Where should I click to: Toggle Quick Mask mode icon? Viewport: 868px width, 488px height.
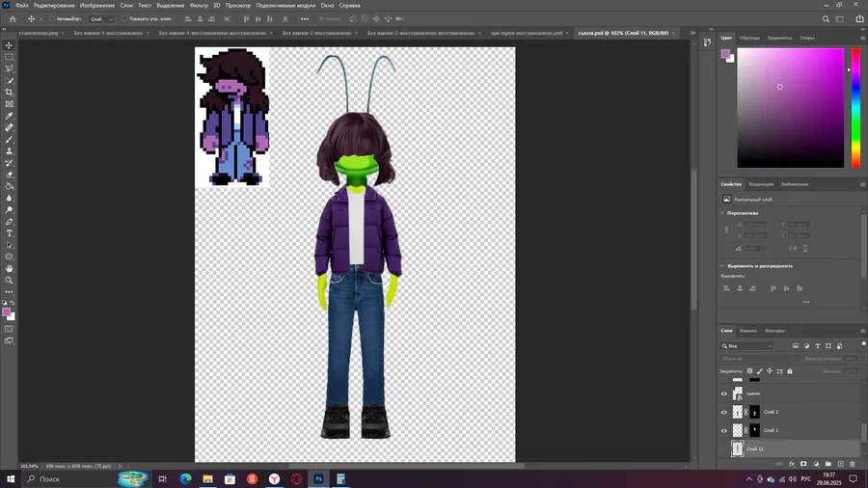(x=9, y=329)
